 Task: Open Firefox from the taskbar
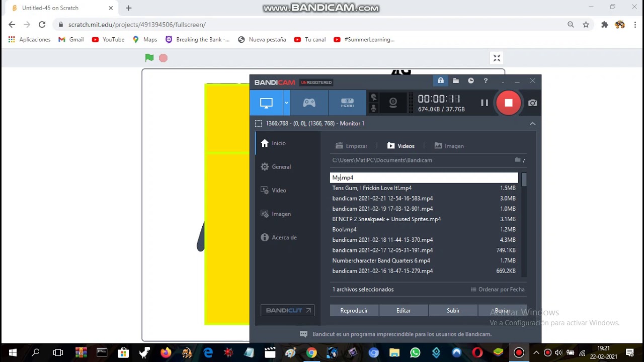pyautogui.click(x=166, y=353)
